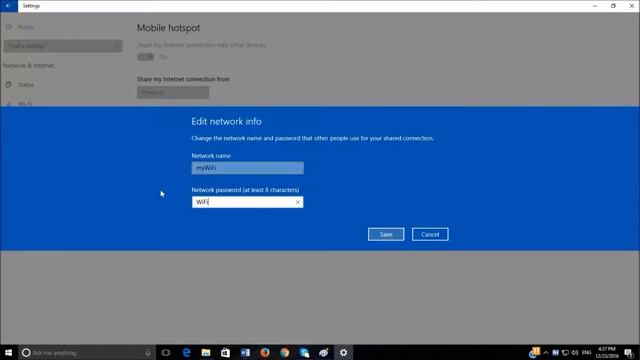Open the Share my Internet connection dropdown

click(173, 92)
